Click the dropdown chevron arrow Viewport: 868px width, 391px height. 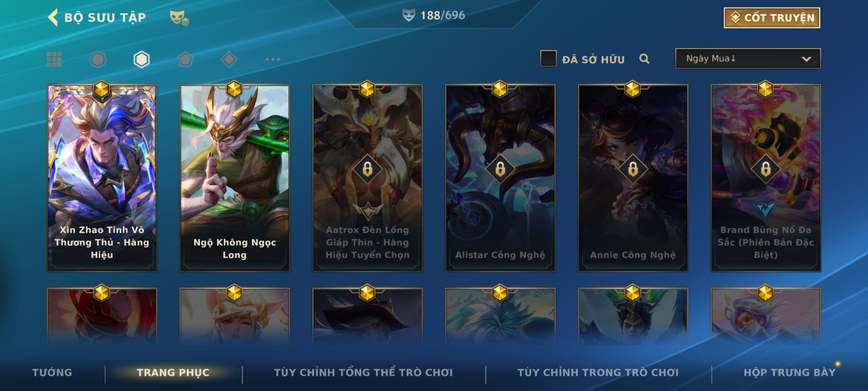(x=806, y=59)
